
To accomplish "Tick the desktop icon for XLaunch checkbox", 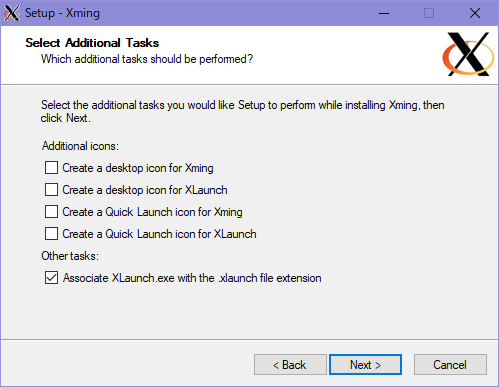I will [x=51, y=190].
